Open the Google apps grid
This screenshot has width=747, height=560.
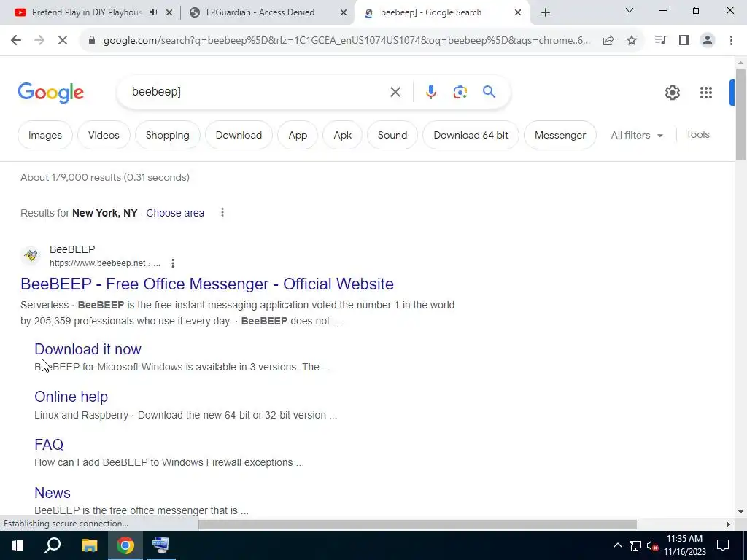(x=706, y=93)
